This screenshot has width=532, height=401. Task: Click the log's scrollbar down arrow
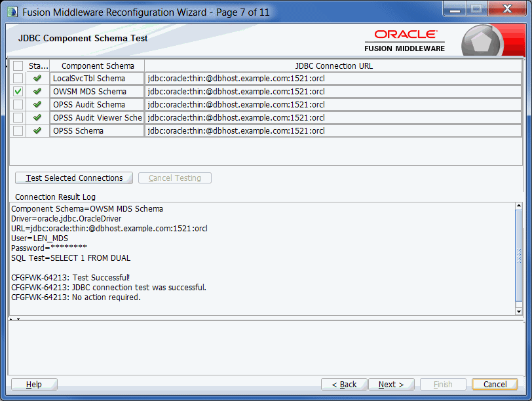point(519,311)
